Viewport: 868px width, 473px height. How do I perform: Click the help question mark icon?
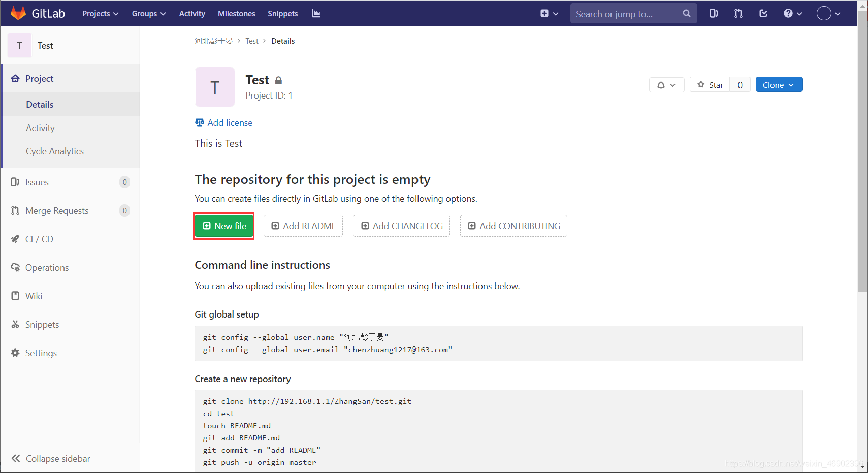pyautogui.click(x=788, y=14)
